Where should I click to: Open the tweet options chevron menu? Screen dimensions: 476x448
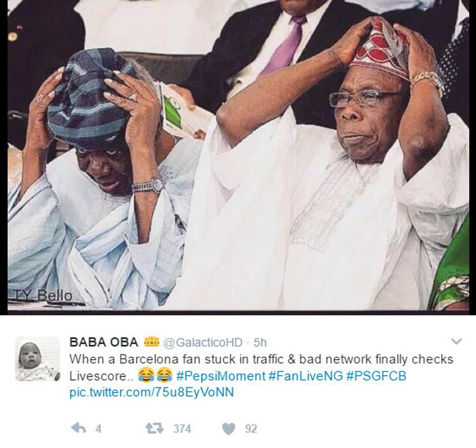point(456,342)
